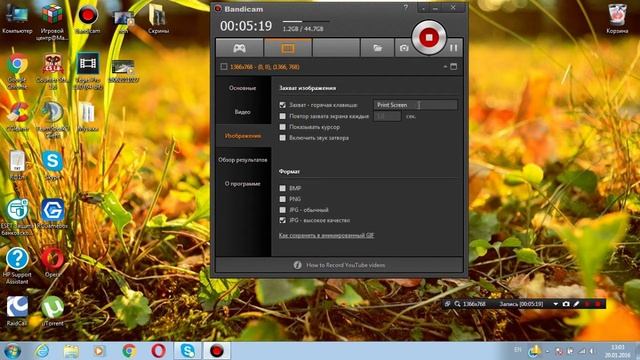Enable Показывать курсор checkbox
The image size is (640, 360).
(x=282, y=127)
